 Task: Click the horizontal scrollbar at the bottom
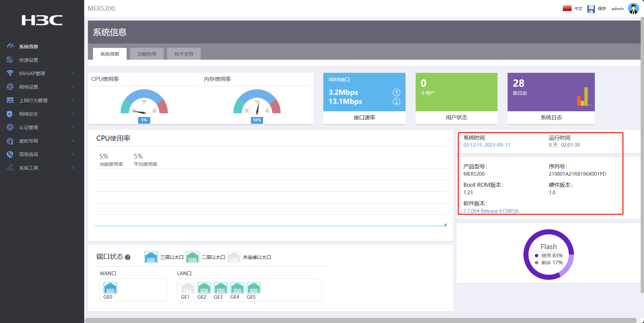point(360,320)
